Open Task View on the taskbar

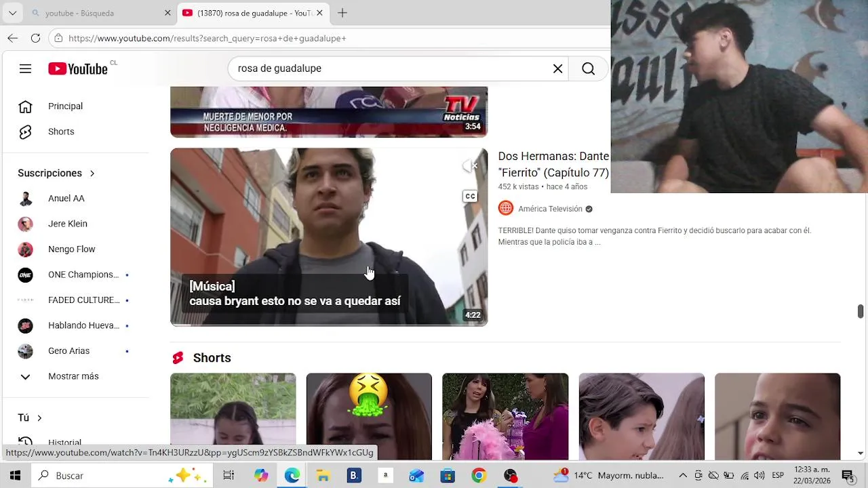tap(229, 476)
